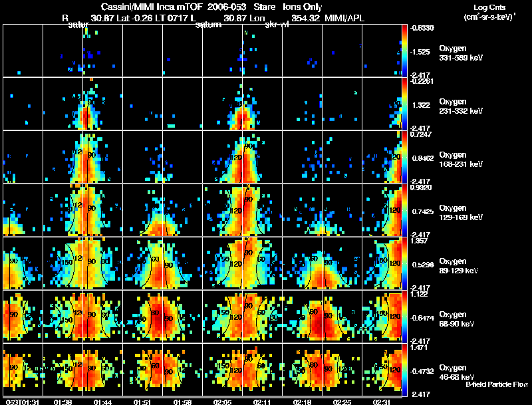This screenshot has width=532, height=405.
Task: Select the colorbar value '0.7425'
Action: 422,211
